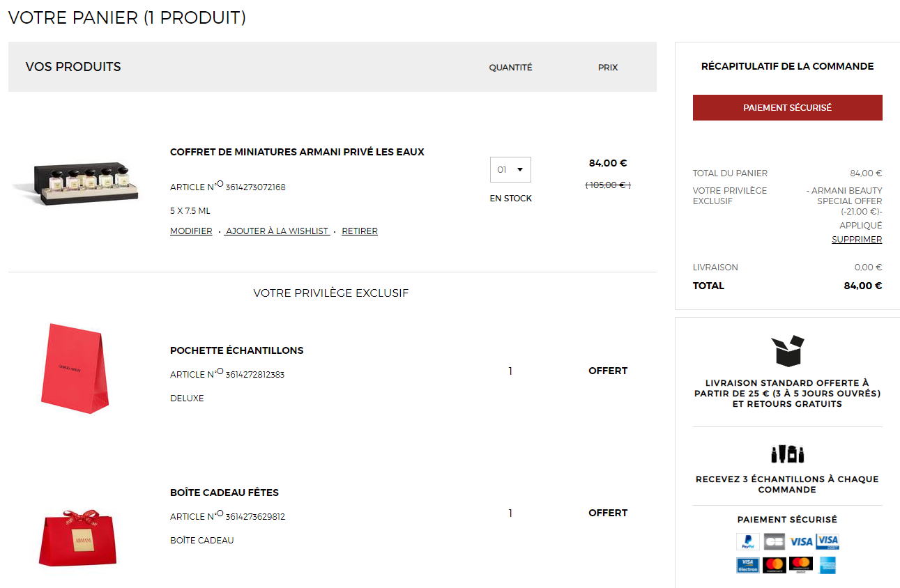Click the CB card payment icon

[774, 541]
